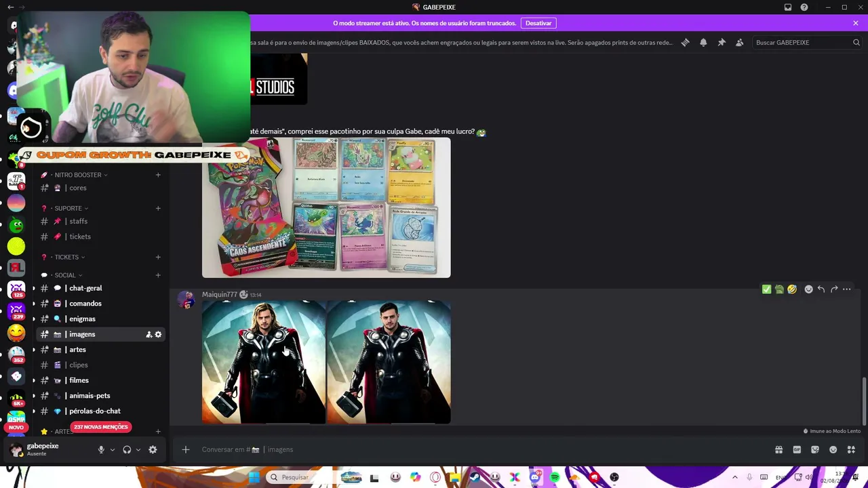Open user settings gear icon
Viewport: 868px width, 488px height.
click(x=153, y=449)
